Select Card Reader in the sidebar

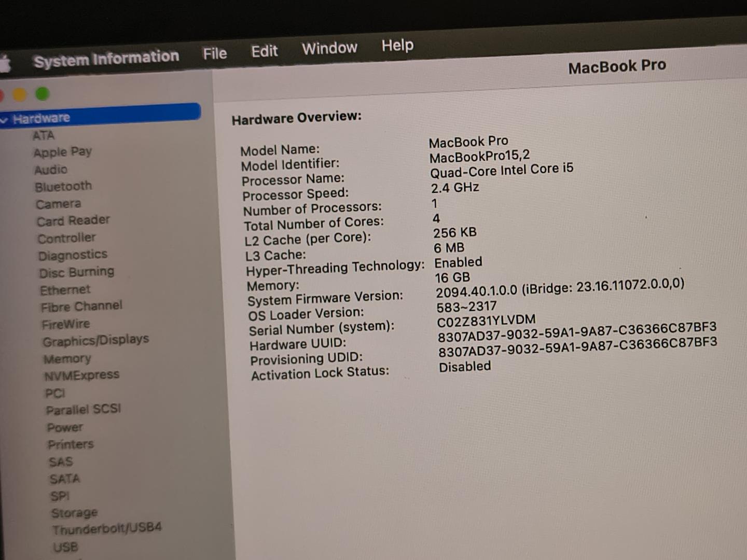coord(73,220)
